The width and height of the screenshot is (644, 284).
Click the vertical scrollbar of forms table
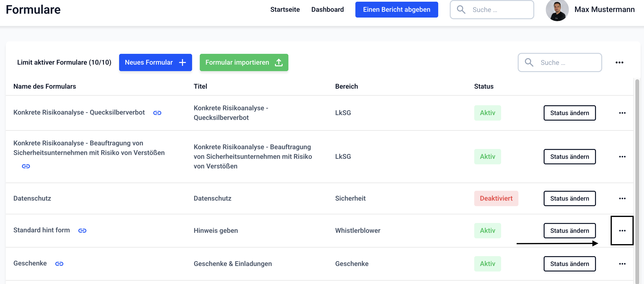pos(637,175)
